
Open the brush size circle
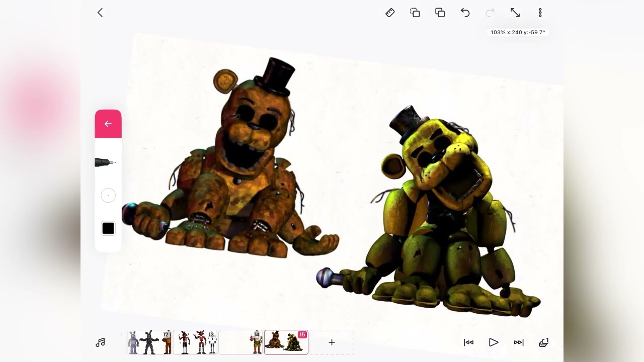tap(108, 195)
